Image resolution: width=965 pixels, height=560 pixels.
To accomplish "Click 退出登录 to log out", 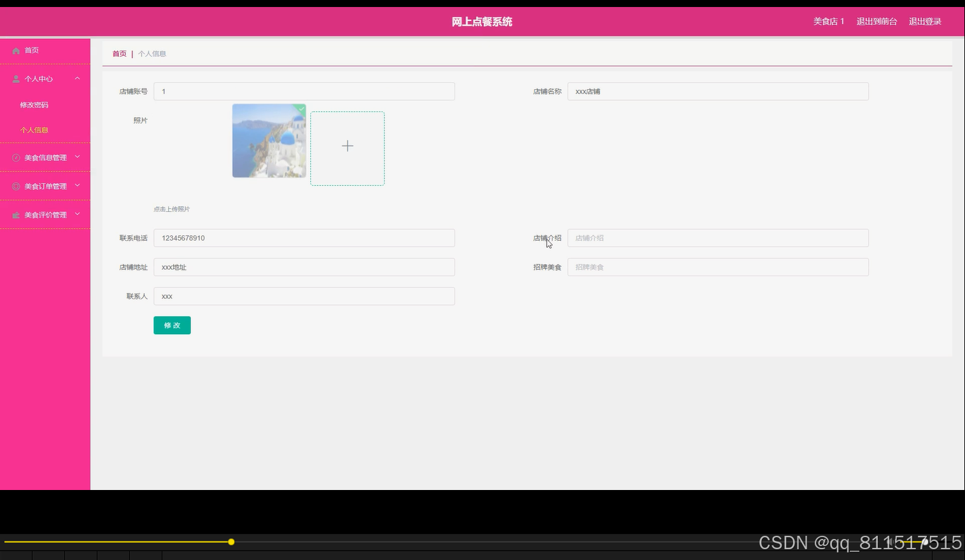I will coord(924,21).
